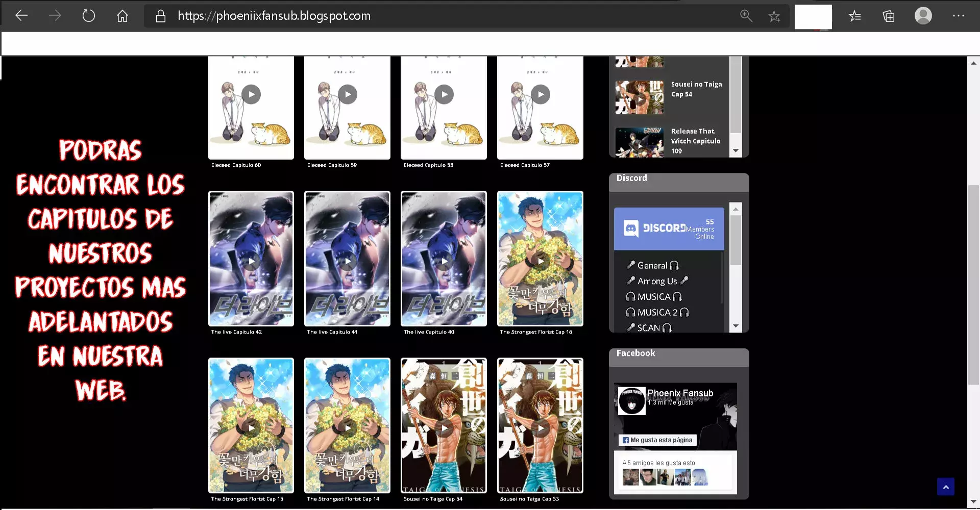Click the favorites star icon

(x=774, y=16)
